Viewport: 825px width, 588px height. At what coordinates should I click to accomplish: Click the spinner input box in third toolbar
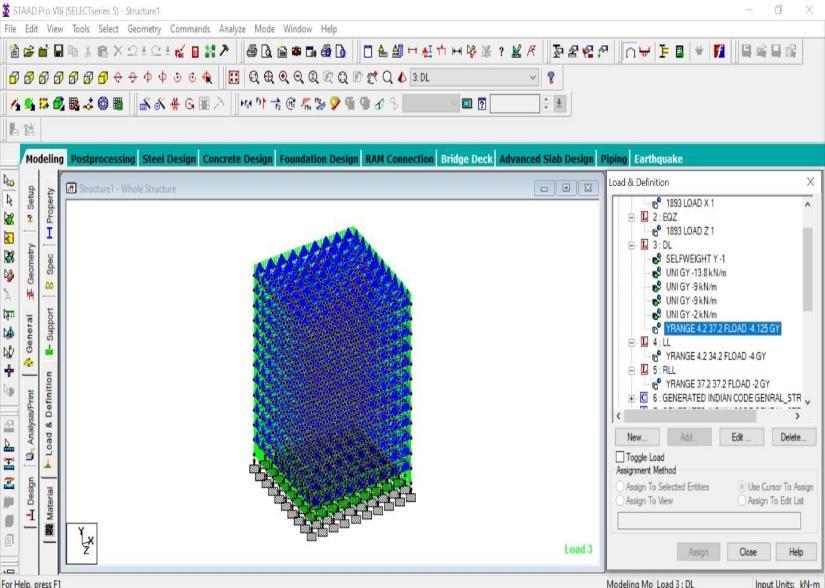click(514, 104)
